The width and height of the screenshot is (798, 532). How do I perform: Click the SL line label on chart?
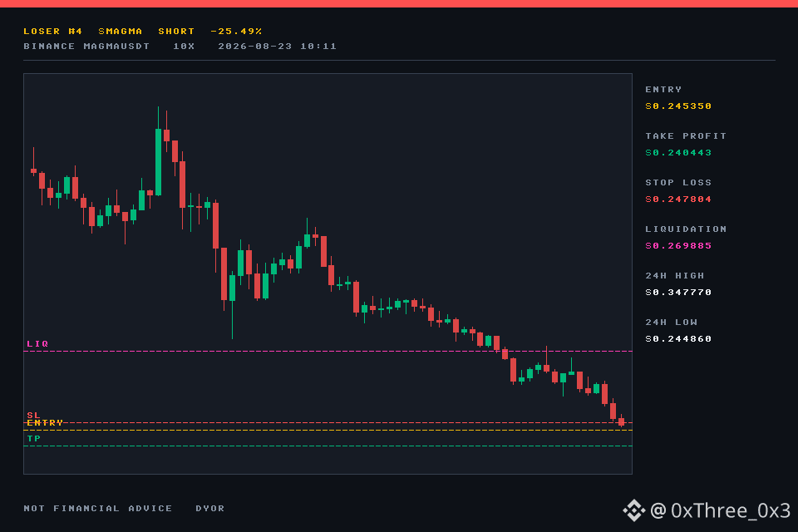[x=33, y=416]
